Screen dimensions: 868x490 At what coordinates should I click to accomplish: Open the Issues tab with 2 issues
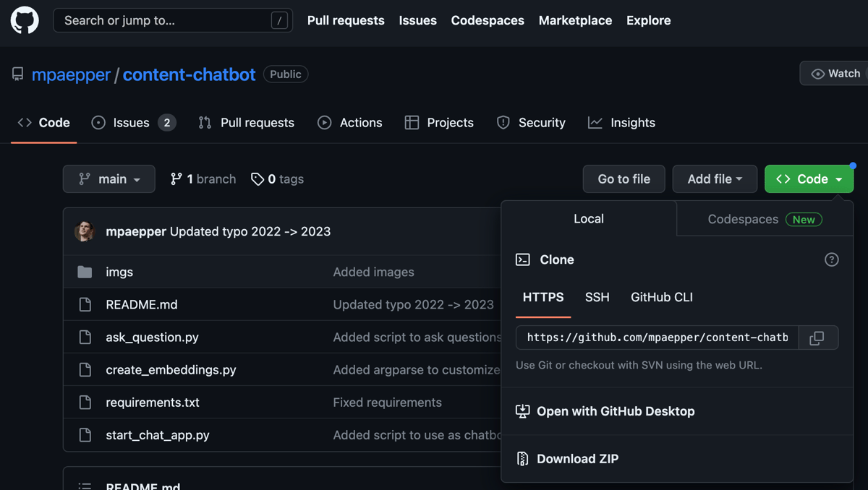pyautogui.click(x=134, y=123)
